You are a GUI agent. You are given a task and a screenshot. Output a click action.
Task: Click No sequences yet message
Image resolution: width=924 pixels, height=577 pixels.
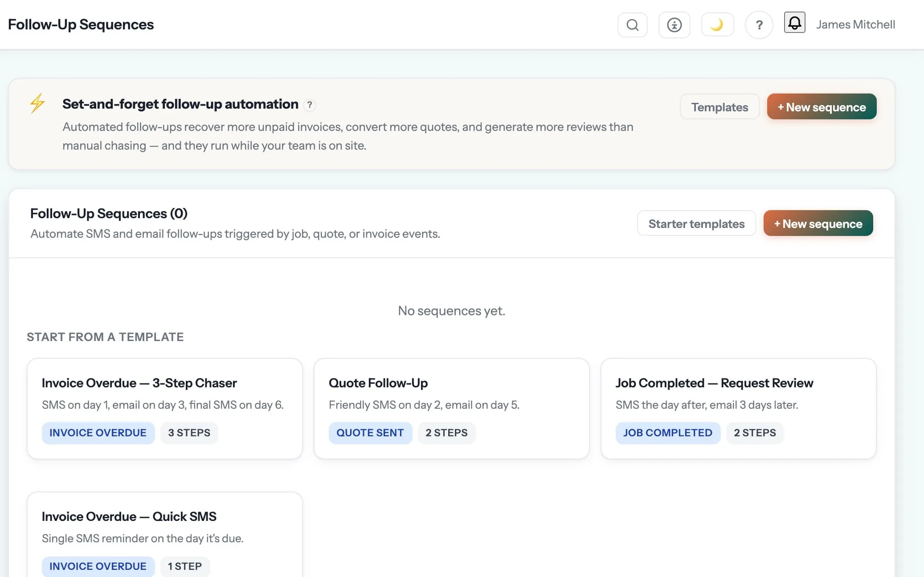[451, 311]
